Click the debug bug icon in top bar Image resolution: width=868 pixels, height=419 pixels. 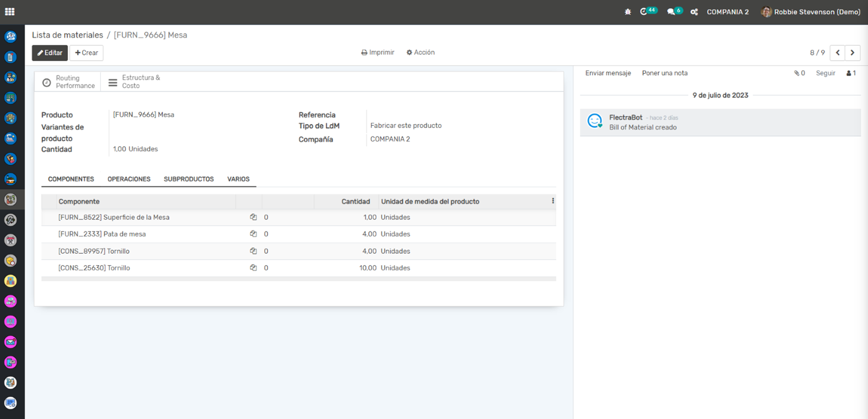pos(628,12)
